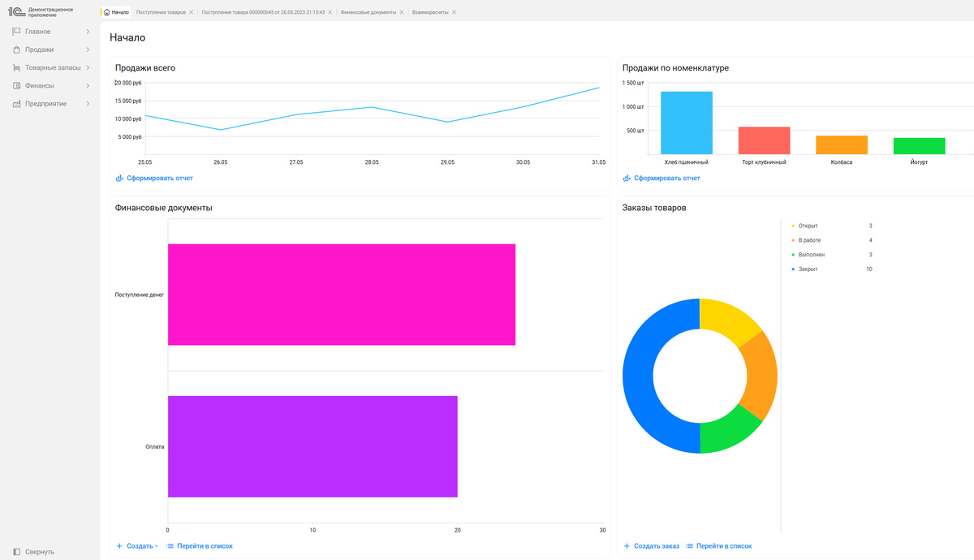
Task: Click the Закрыт blue legend marker
Action: click(793, 269)
